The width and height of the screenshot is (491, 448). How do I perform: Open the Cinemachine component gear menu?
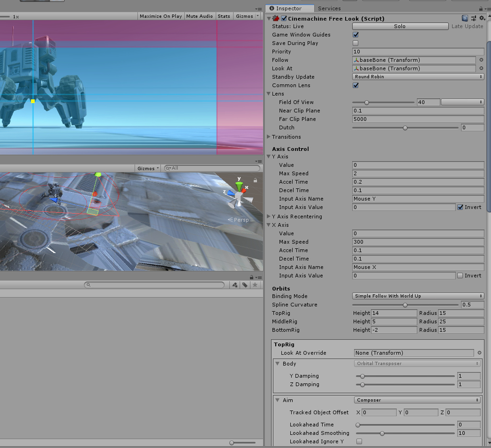pyautogui.click(x=482, y=19)
